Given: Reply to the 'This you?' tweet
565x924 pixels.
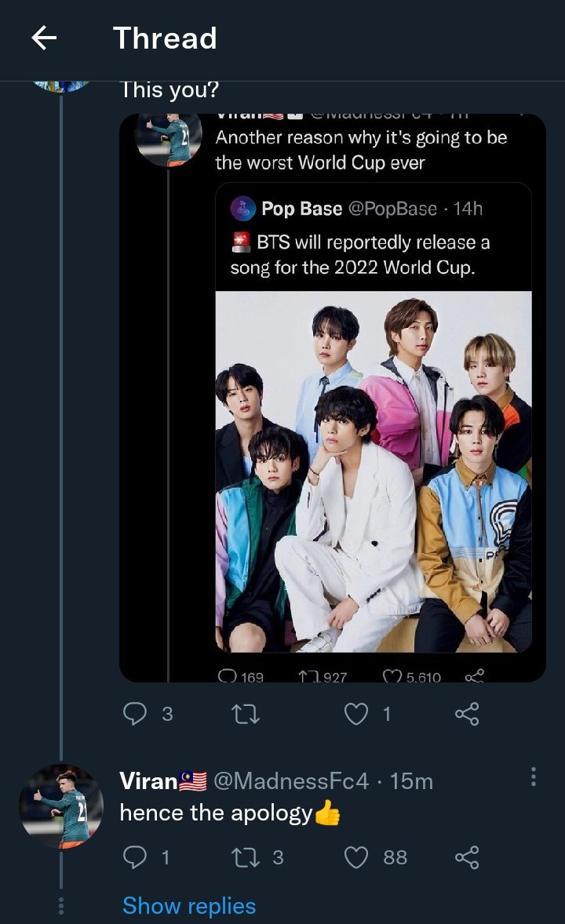Looking at the screenshot, I should [x=134, y=714].
